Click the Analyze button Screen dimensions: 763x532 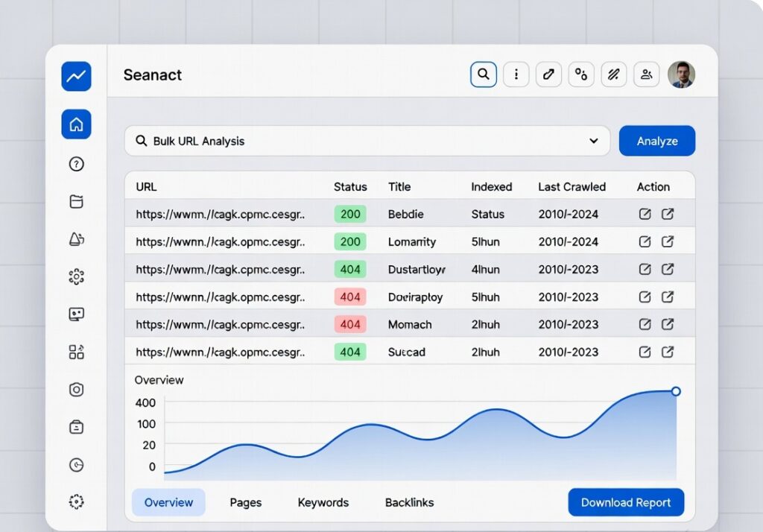click(x=656, y=141)
